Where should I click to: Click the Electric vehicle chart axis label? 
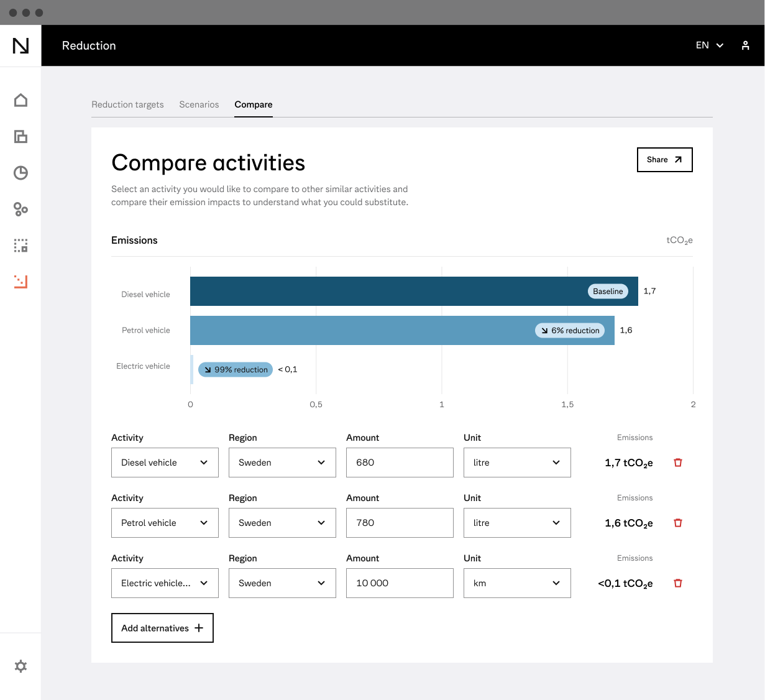click(x=143, y=366)
